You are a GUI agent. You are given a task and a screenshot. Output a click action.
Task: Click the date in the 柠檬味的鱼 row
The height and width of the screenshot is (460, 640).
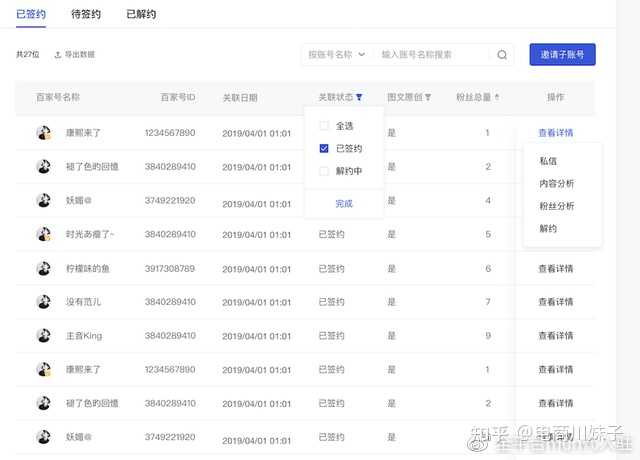coord(257,269)
